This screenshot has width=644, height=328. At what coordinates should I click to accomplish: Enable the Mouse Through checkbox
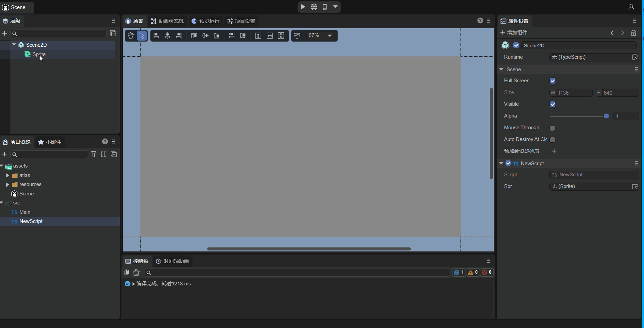click(552, 128)
